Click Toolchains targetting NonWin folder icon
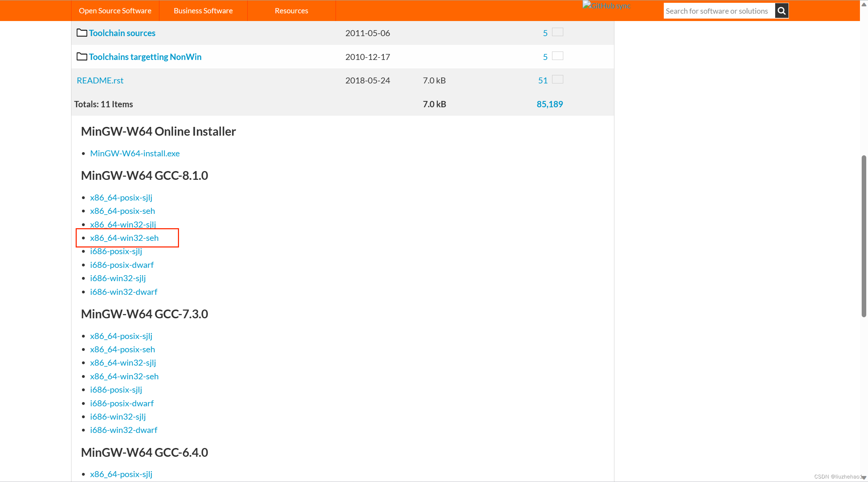Viewport: 868px width, 482px height. 82,56
